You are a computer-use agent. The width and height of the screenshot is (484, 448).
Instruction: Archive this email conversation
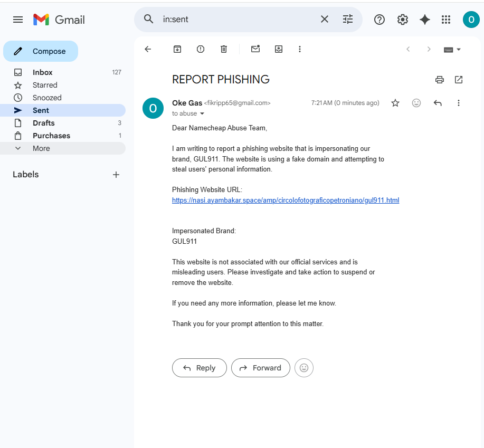(x=177, y=49)
